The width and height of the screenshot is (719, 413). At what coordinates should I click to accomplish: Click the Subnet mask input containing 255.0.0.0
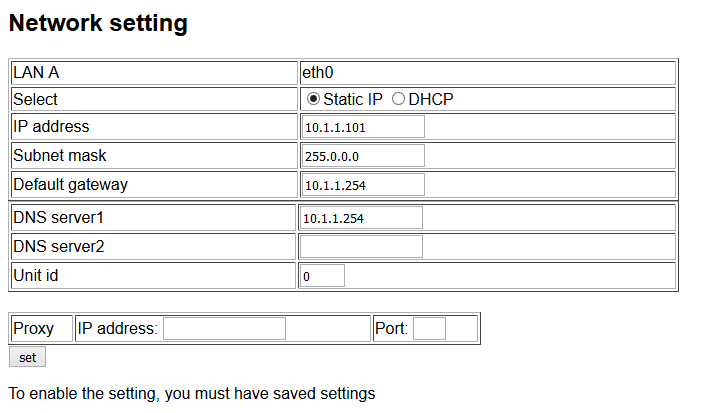[362, 156]
